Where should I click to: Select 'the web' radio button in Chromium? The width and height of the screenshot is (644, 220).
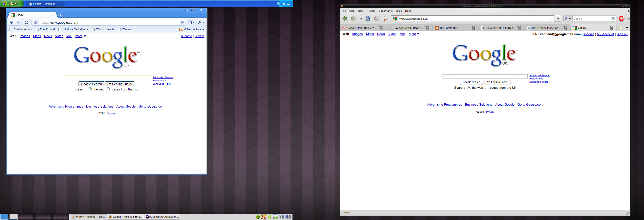(x=90, y=89)
